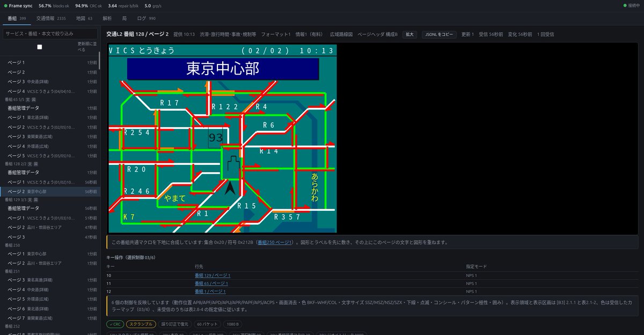Click the 接続中 connection status indicator

(632, 5)
